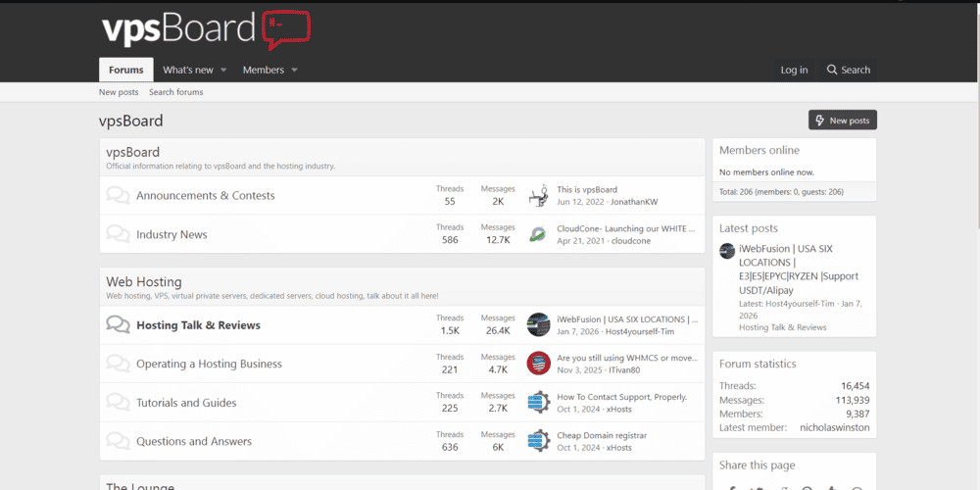Open the Questions and Answers forum
This screenshot has height=490, width=980.
[194, 441]
